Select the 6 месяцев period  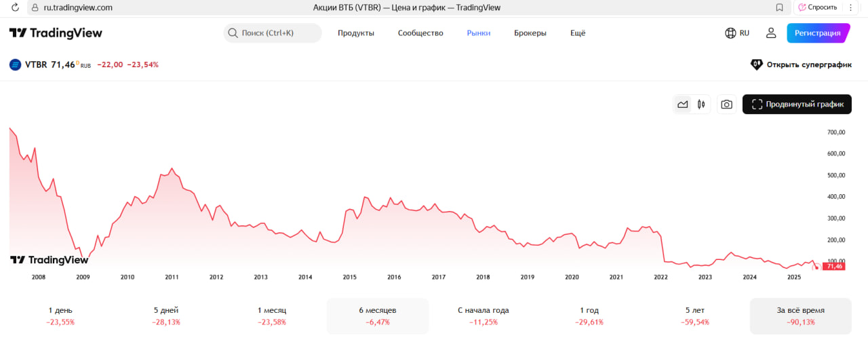[x=378, y=316]
